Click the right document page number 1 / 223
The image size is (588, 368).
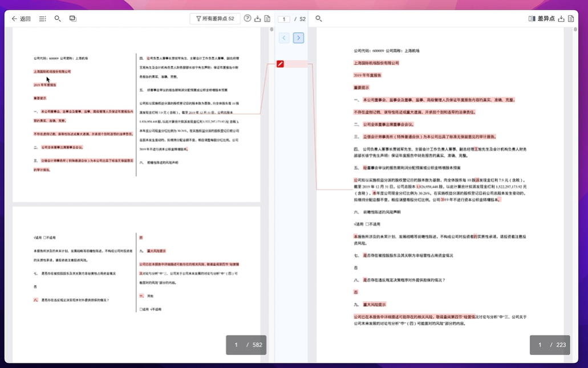point(550,345)
